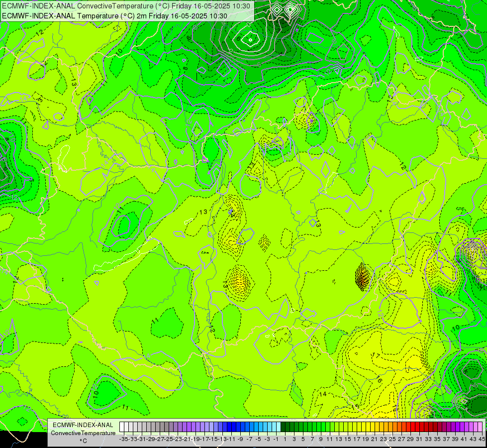Screen dimensions: 487x448
Task: Select the pink rightmost legend color swatch
Action: [x=480, y=427]
